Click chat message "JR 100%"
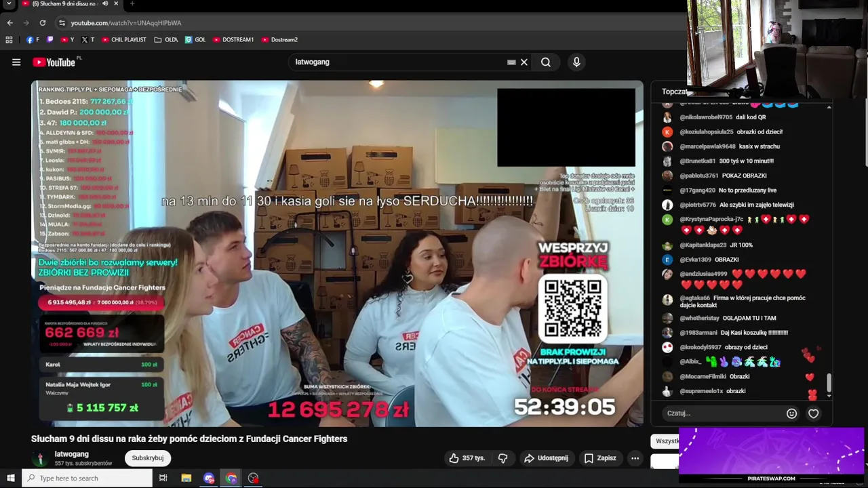The height and width of the screenshot is (488, 868). [741, 245]
